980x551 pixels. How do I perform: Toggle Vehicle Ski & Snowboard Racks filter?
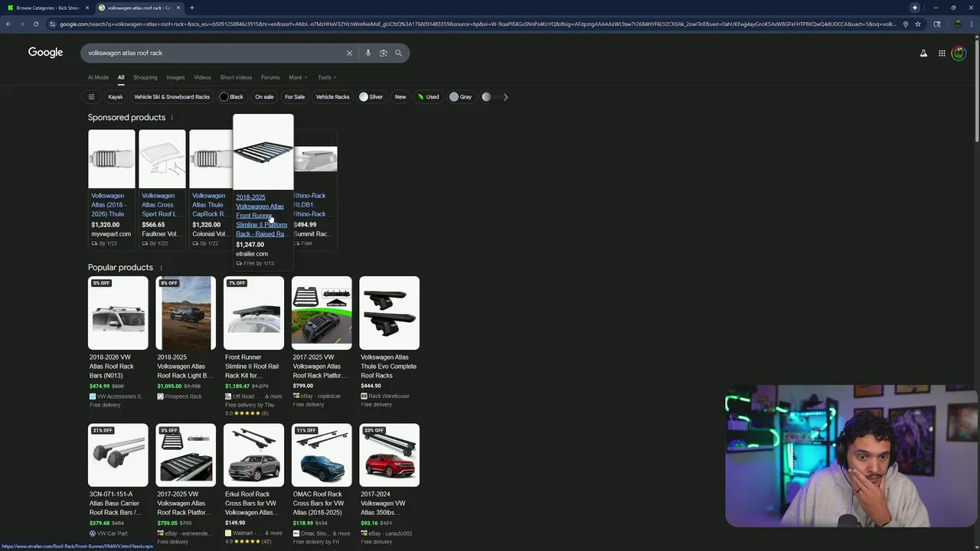(171, 97)
